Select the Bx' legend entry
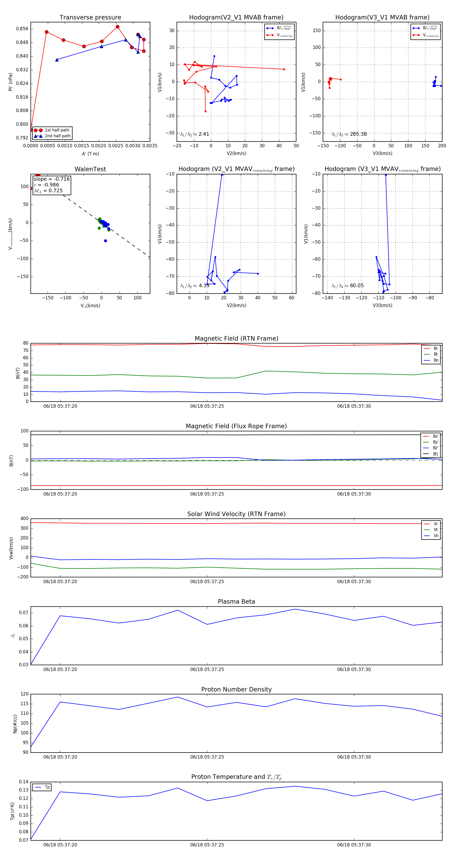 point(431,436)
